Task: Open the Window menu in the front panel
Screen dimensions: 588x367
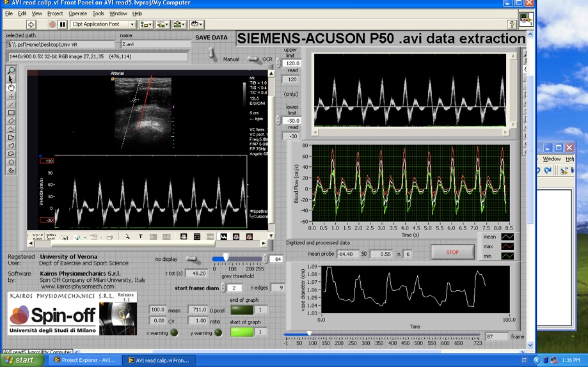Action: tap(118, 13)
